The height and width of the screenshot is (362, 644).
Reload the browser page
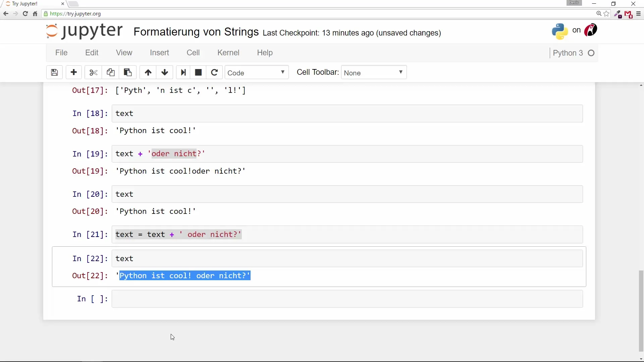click(25, 14)
